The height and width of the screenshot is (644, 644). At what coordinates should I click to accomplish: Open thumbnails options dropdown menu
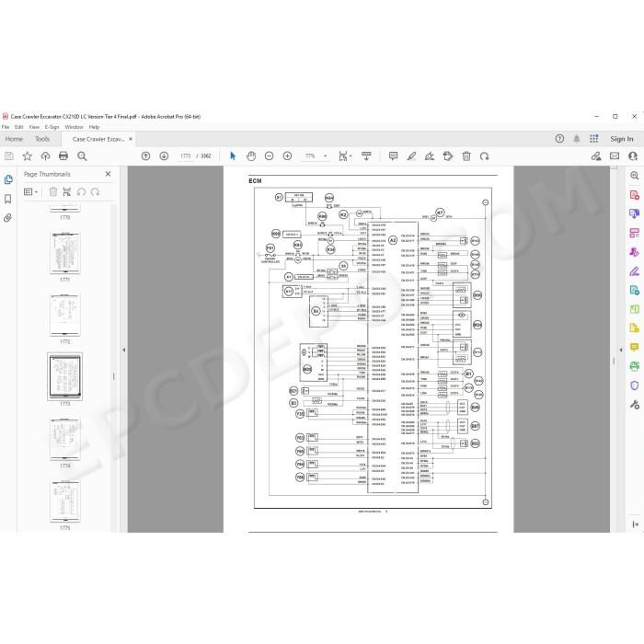(x=30, y=191)
